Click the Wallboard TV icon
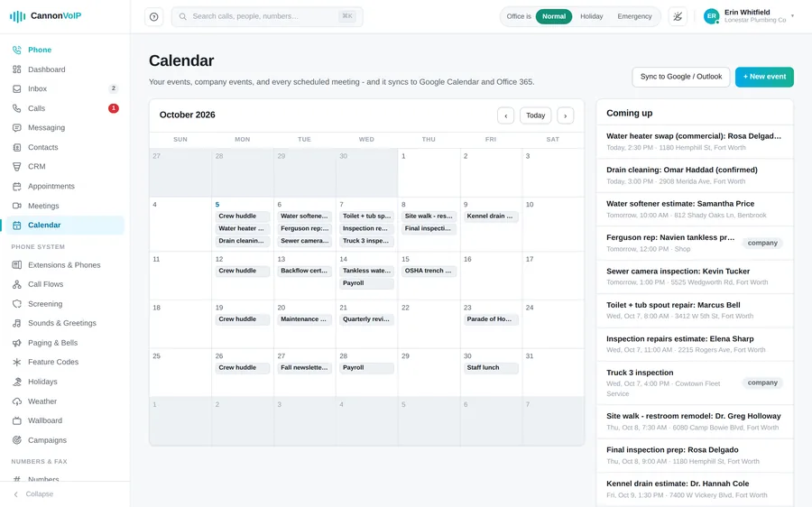 pyautogui.click(x=17, y=420)
